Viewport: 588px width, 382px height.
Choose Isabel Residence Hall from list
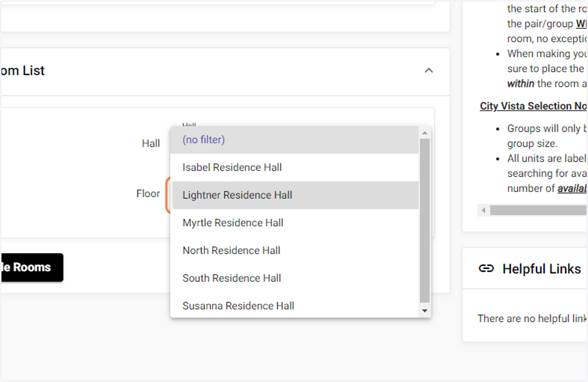coord(294,167)
